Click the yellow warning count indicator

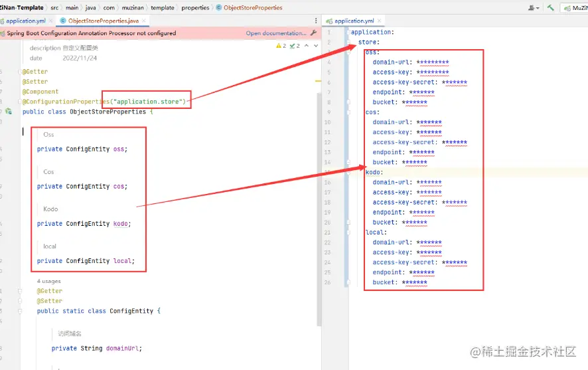[x=281, y=46]
